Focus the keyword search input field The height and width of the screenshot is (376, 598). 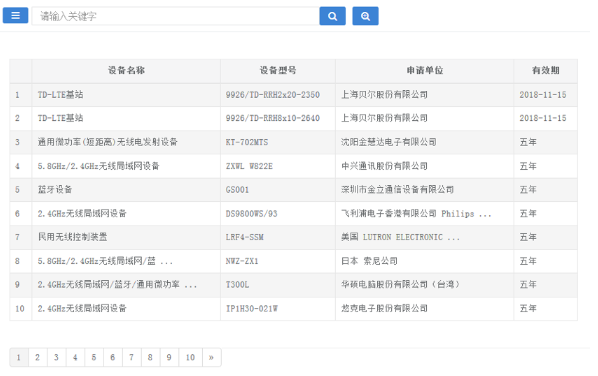point(175,16)
